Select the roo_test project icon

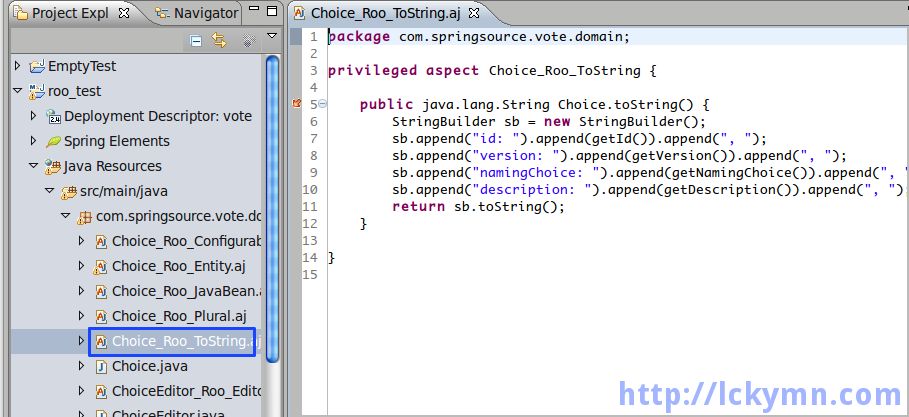coord(37,91)
